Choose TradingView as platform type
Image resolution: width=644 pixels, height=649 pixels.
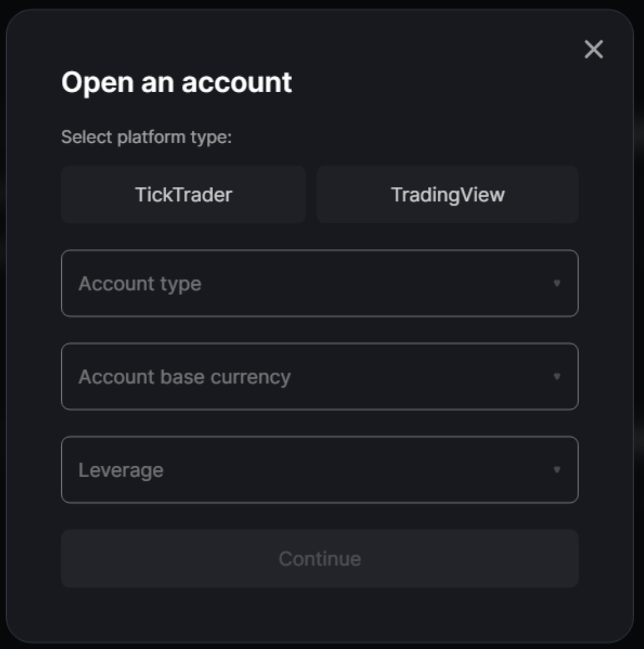tap(447, 194)
